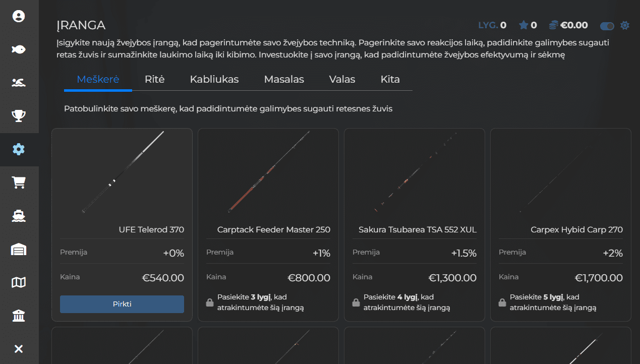
Task: Click the small gear icon beside the toggle
Action: point(625,25)
